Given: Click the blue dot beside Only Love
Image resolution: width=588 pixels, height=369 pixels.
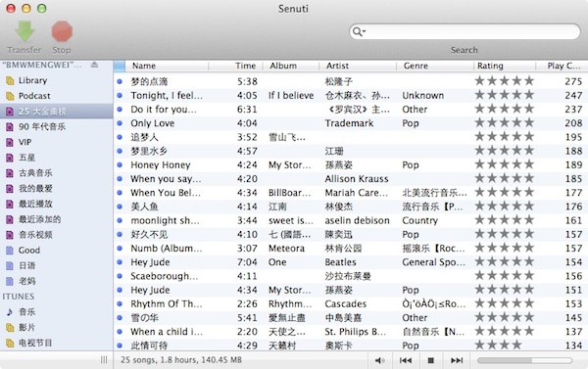Looking at the screenshot, I should point(120,123).
